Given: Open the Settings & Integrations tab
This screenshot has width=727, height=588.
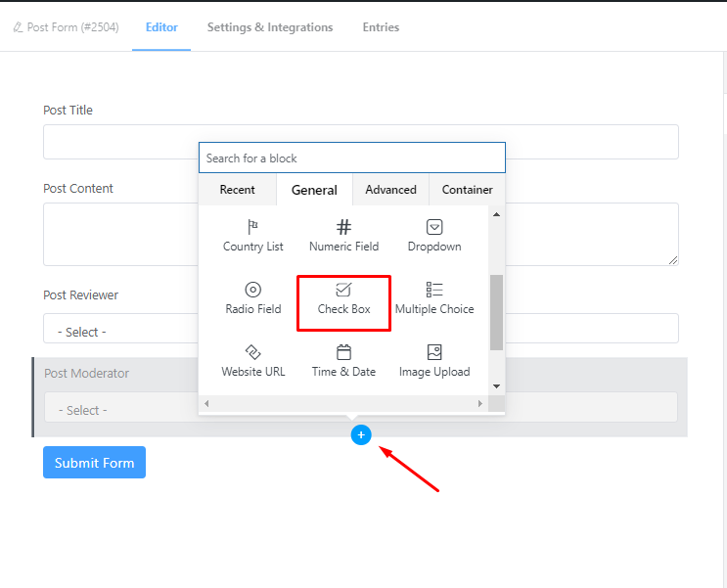Looking at the screenshot, I should [269, 27].
